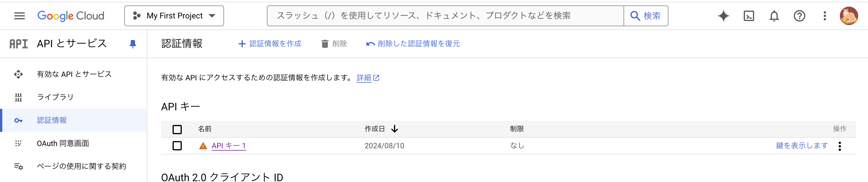Open the Cloud Shell terminal icon

(x=748, y=16)
